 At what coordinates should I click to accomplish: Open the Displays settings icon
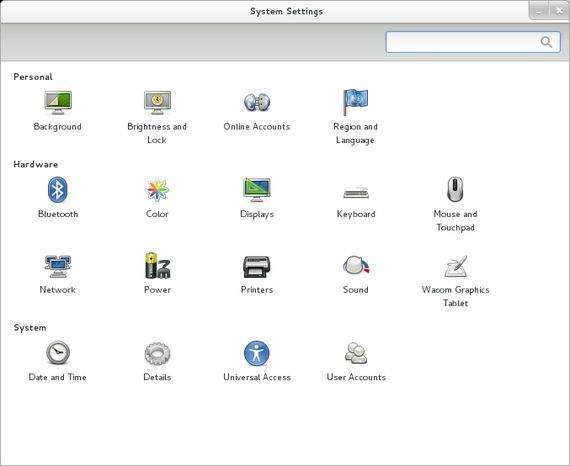(x=257, y=190)
